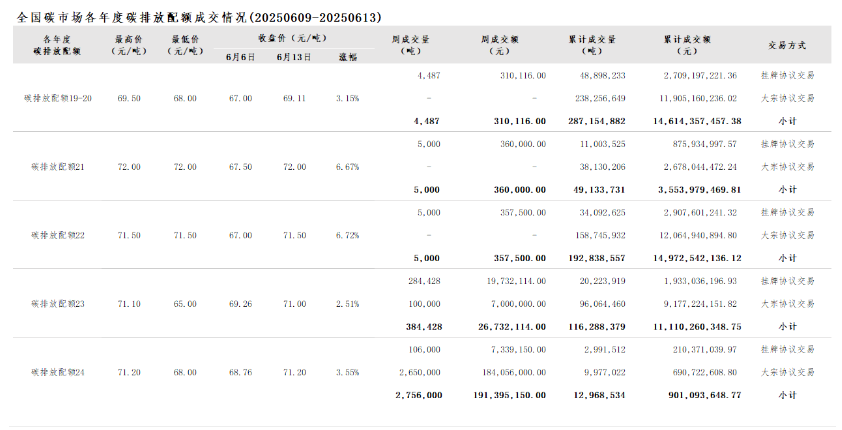Click the 碳排放配额21 row label
842x430 pixels.
pos(58,167)
